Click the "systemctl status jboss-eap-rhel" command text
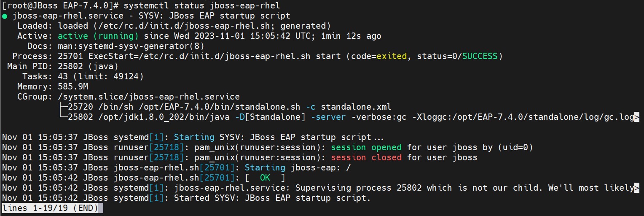This screenshot has width=644, height=216. [201, 6]
